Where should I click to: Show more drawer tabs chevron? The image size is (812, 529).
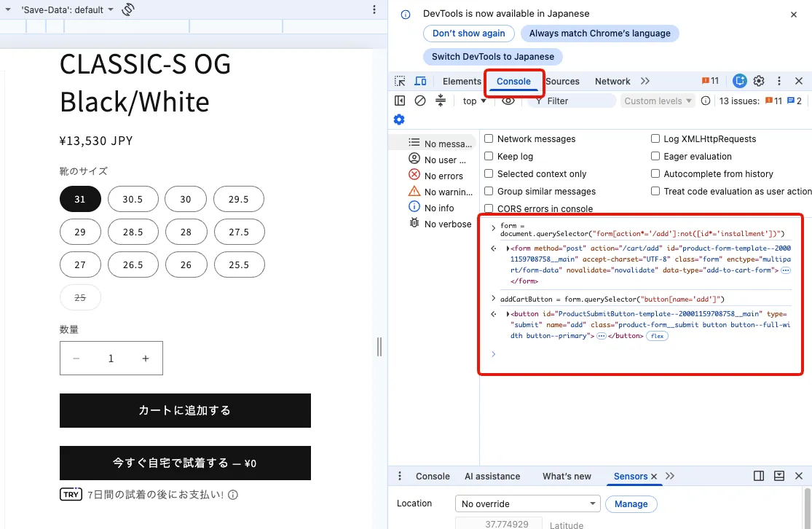pos(669,476)
